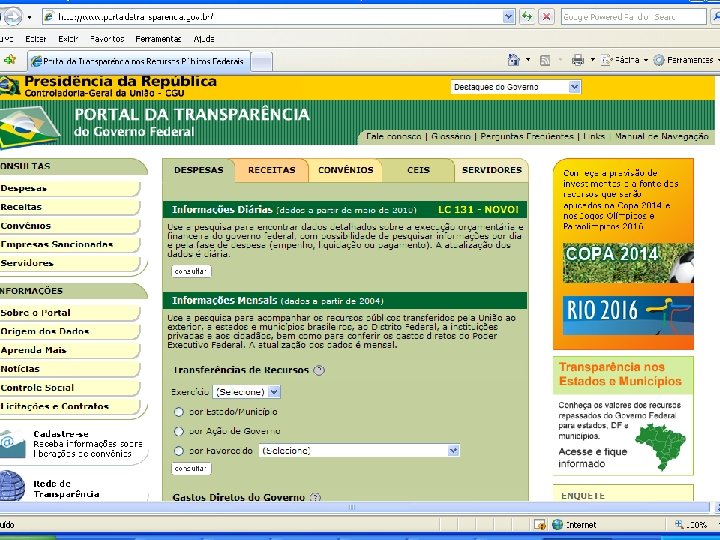Click the Brazil map icon
720x540 pixels.
point(661,446)
